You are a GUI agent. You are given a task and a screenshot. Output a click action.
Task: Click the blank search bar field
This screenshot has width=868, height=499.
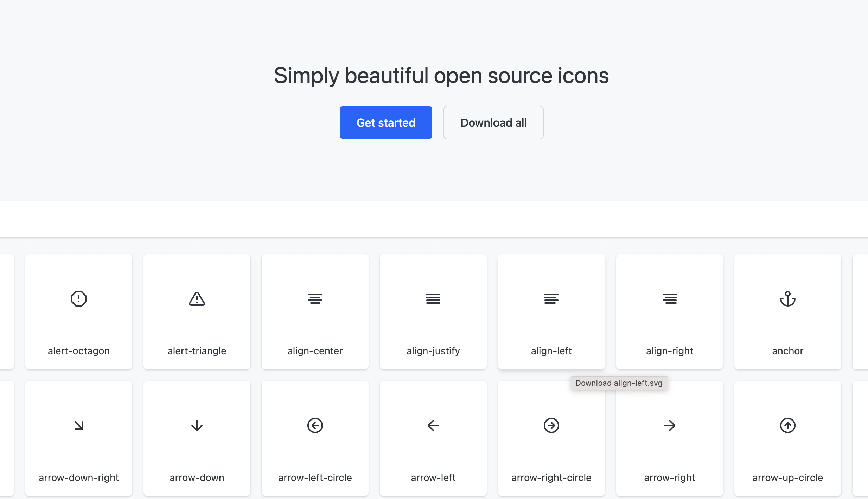(x=434, y=219)
